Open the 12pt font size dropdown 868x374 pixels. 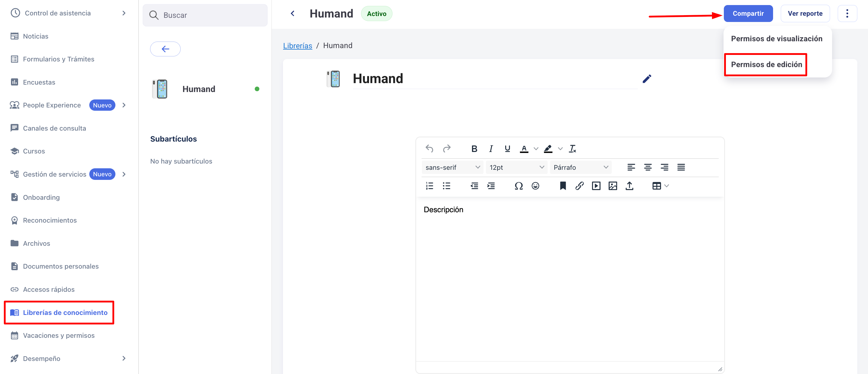516,167
